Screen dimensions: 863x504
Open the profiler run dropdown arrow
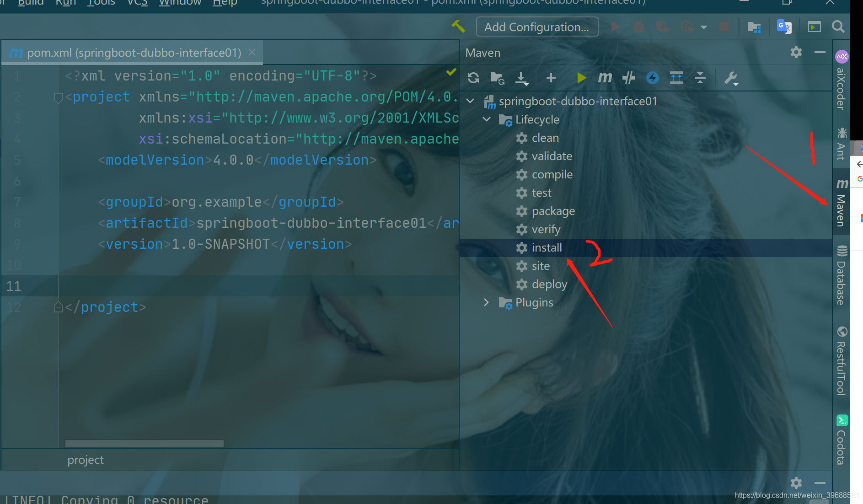tap(703, 27)
